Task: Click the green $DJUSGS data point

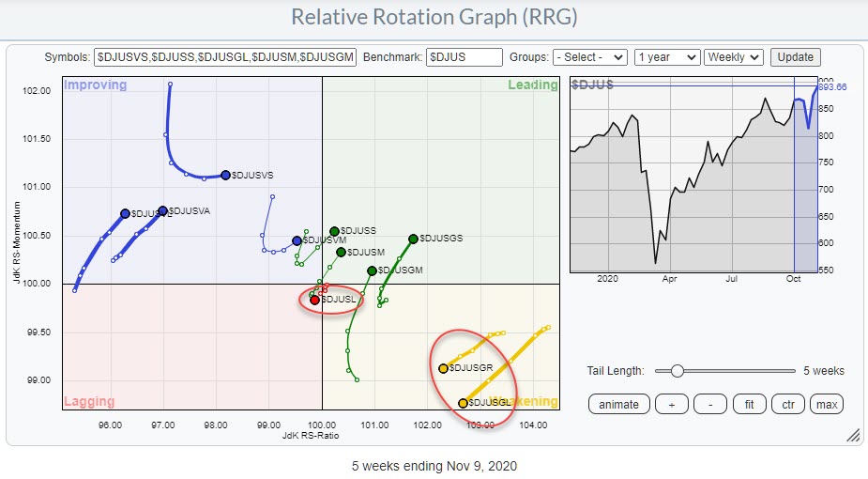Action: [413, 239]
